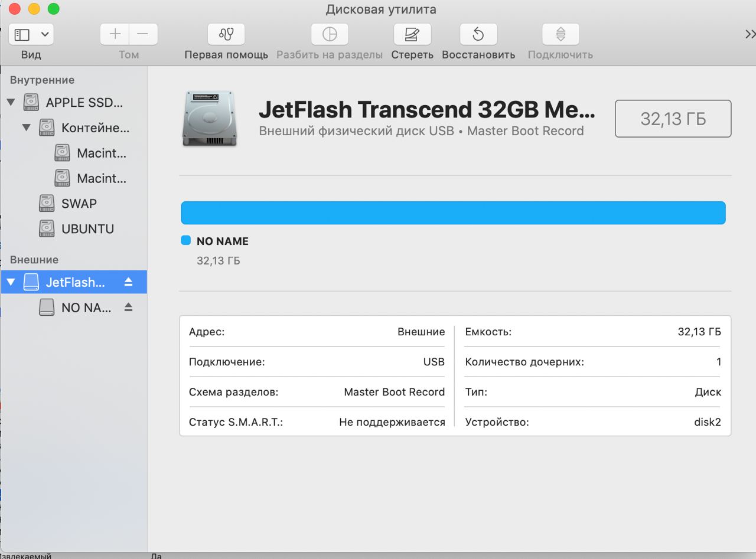This screenshot has height=559, width=756.
Task: Click the blue NO NAME legend swatch
Action: [x=185, y=240]
